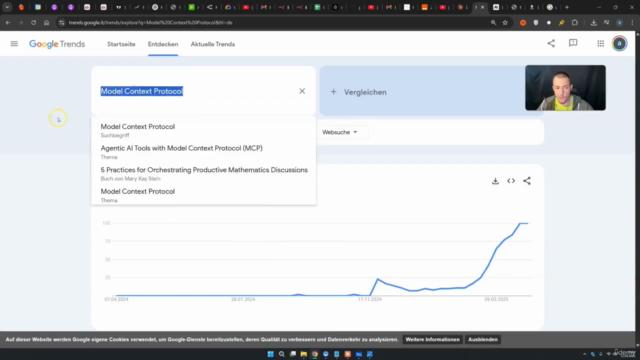Click the browser back arrow
Screen dimensions: 640x360
(x=8, y=22)
